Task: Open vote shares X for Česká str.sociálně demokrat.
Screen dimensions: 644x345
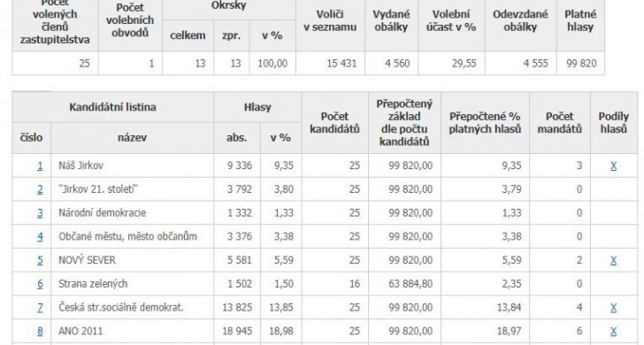Action: click(x=614, y=308)
